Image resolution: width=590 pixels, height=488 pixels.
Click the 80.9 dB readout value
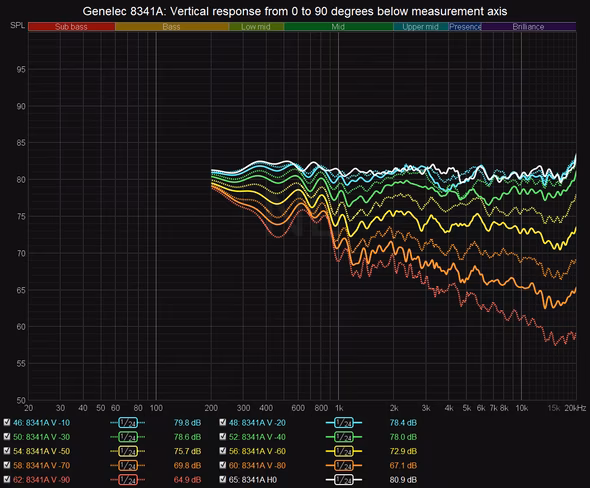coord(403,480)
